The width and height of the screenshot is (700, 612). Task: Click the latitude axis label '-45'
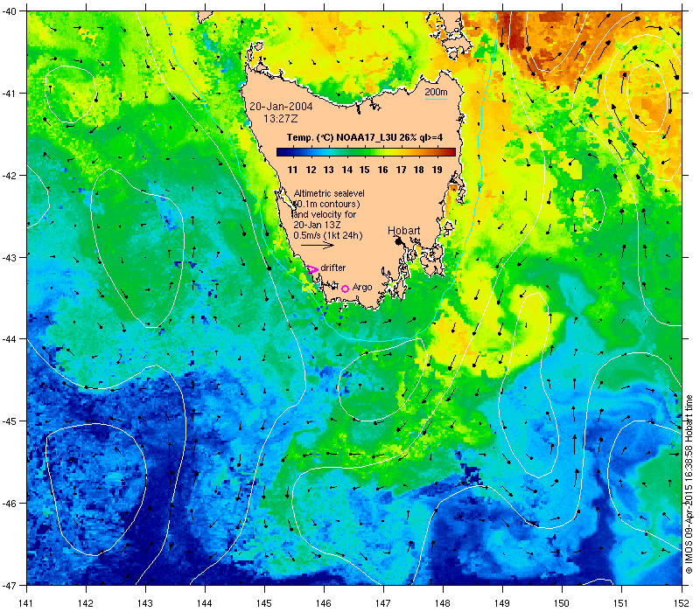[9, 421]
